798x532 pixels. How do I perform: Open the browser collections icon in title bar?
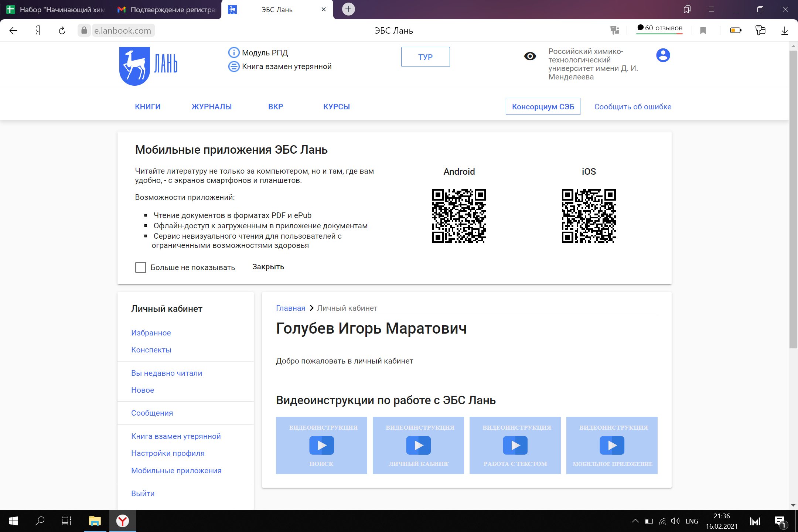687,9
